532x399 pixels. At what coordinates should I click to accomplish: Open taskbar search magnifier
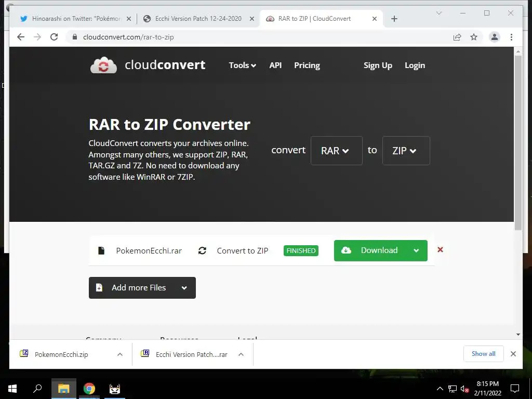[x=37, y=389]
